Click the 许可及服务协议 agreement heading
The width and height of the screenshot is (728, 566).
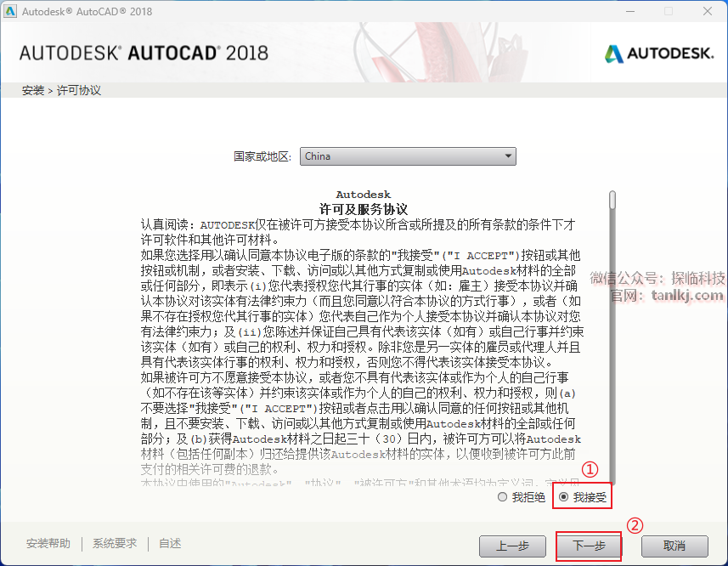[363, 209]
